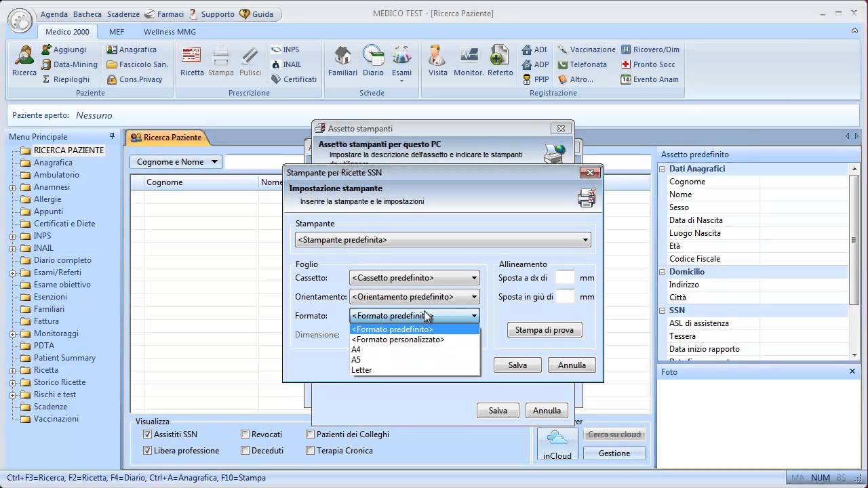The height and width of the screenshot is (488, 868).
Task: Switch to the MEF ribbon tab
Action: 116,32
